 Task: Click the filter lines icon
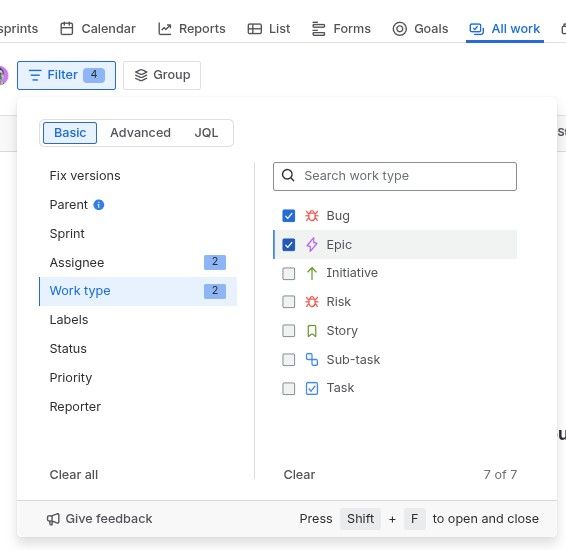pyautogui.click(x=35, y=75)
